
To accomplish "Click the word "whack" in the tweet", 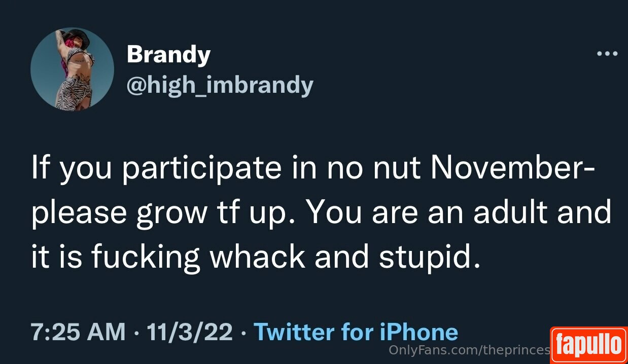I will [x=258, y=257].
